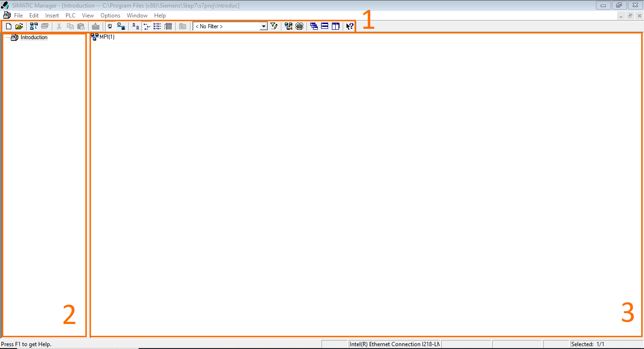The image size is (644, 349).
Task: Open the Options menu
Action: (x=110, y=15)
